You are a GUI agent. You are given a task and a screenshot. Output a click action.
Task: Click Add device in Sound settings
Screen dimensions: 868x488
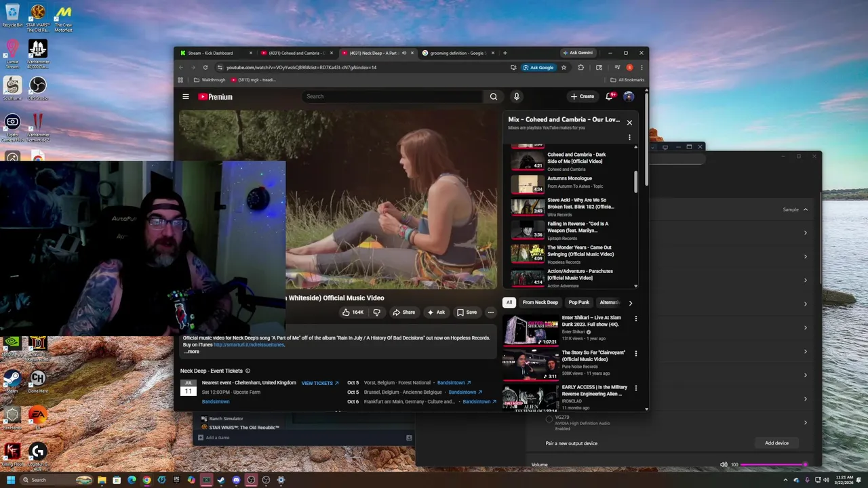click(x=776, y=443)
